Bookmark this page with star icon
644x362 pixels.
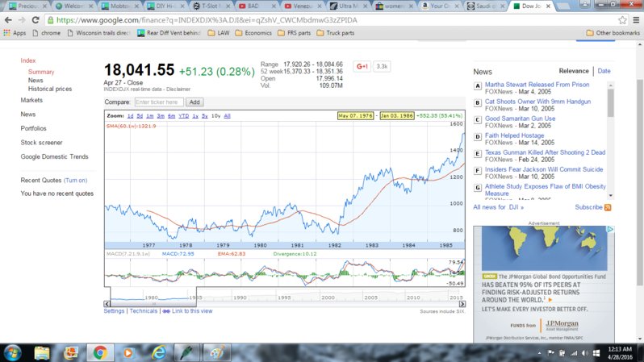pyautogui.click(x=622, y=20)
